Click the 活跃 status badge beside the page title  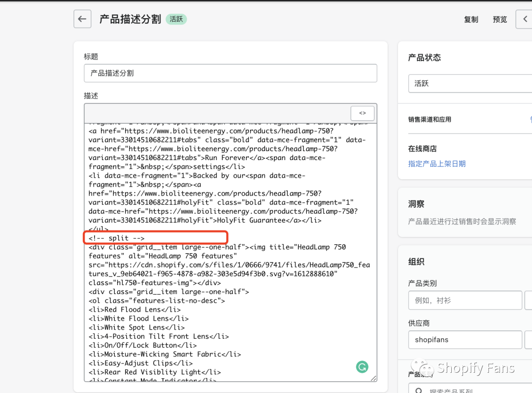[176, 19]
